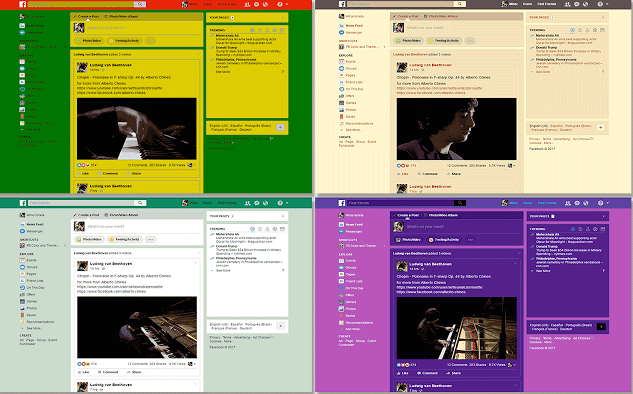Expand See More trending in yellow panel
The width and height of the screenshot is (633, 394).
[x=222, y=72]
